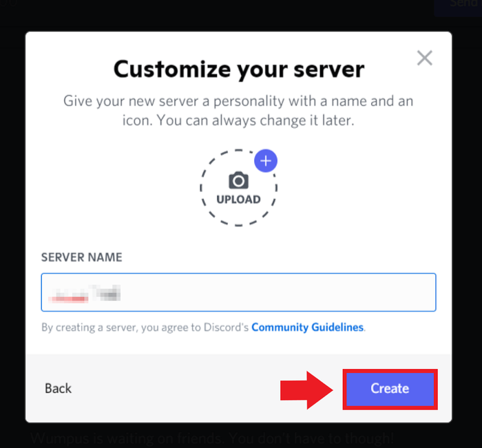Click the blue plus badge icon
Image resolution: width=482 pixels, height=448 pixels.
pos(266,161)
